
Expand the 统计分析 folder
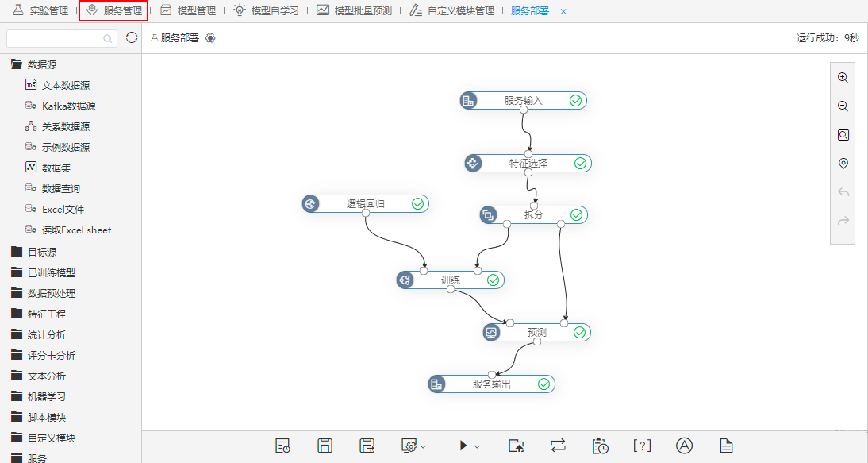coord(39,334)
